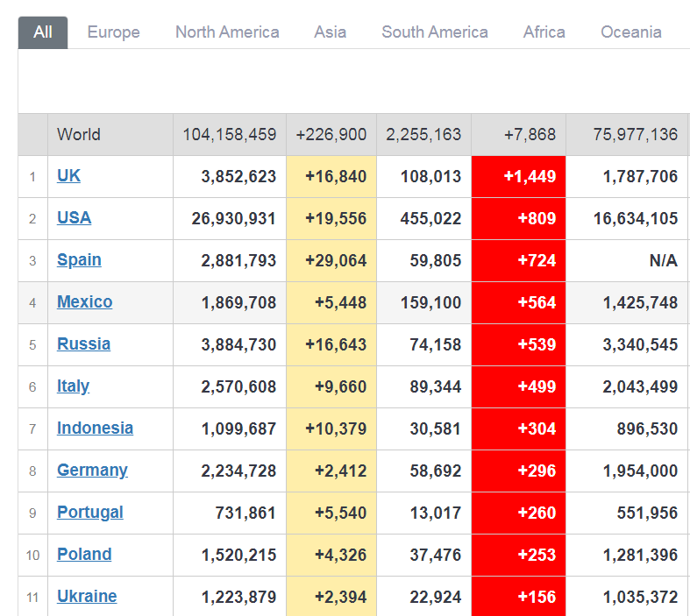Switch to South America tab
Screen dimensions: 690x616
pyautogui.click(x=434, y=32)
